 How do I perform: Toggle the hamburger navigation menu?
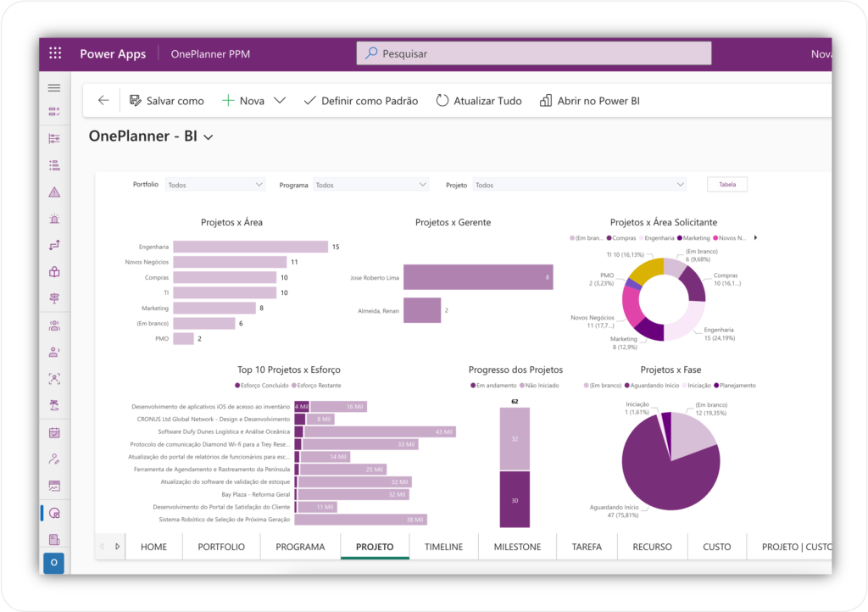pyautogui.click(x=54, y=88)
